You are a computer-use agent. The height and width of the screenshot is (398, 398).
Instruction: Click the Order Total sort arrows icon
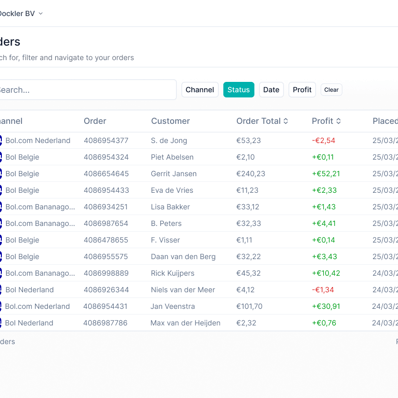point(286,121)
